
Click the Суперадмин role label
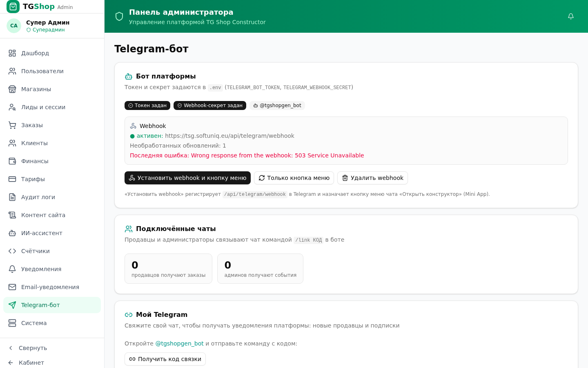46,30
